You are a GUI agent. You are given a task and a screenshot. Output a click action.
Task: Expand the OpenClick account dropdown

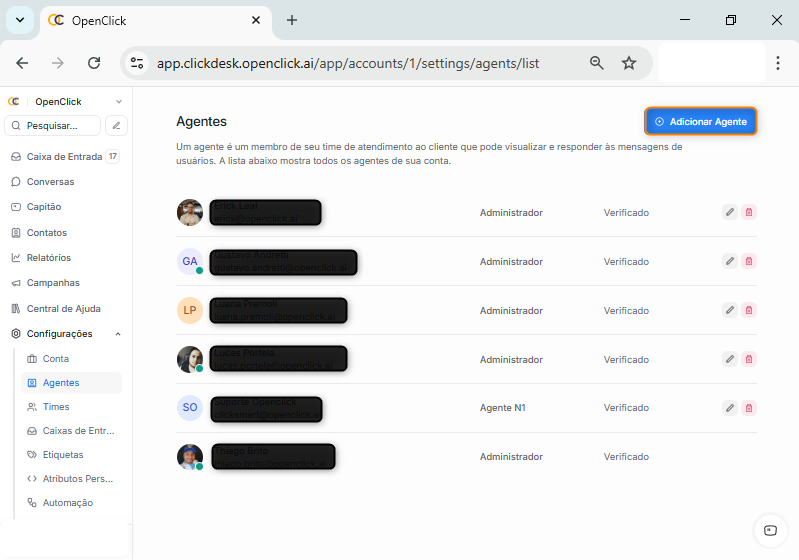[119, 101]
